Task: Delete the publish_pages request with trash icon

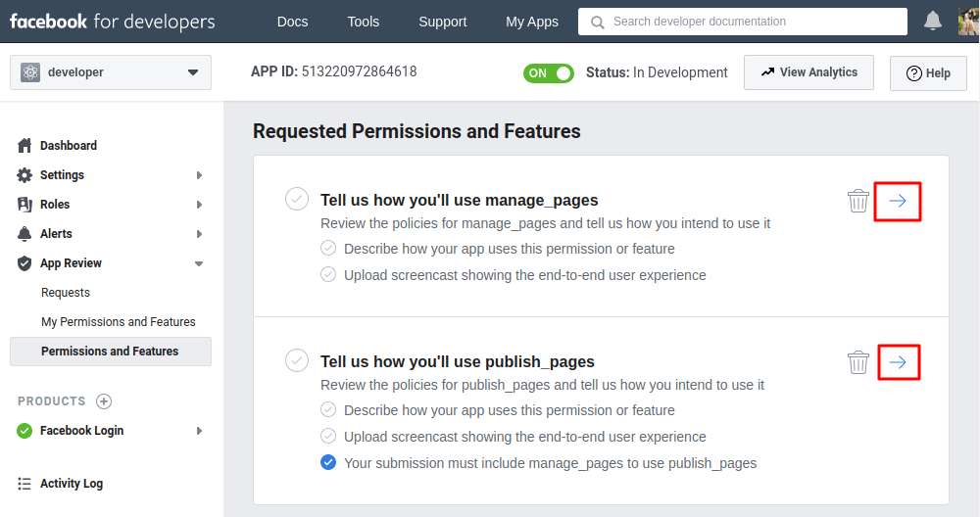Action: pyautogui.click(x=858, y=362)
